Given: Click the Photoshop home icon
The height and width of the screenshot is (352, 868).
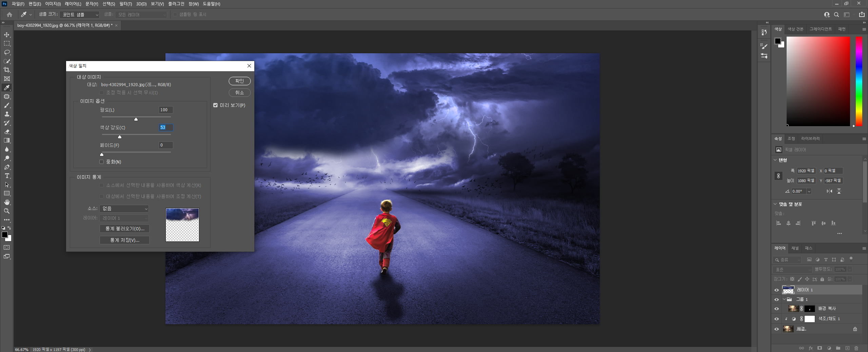Looking at the screenshot, I should (x=9, y=15).
